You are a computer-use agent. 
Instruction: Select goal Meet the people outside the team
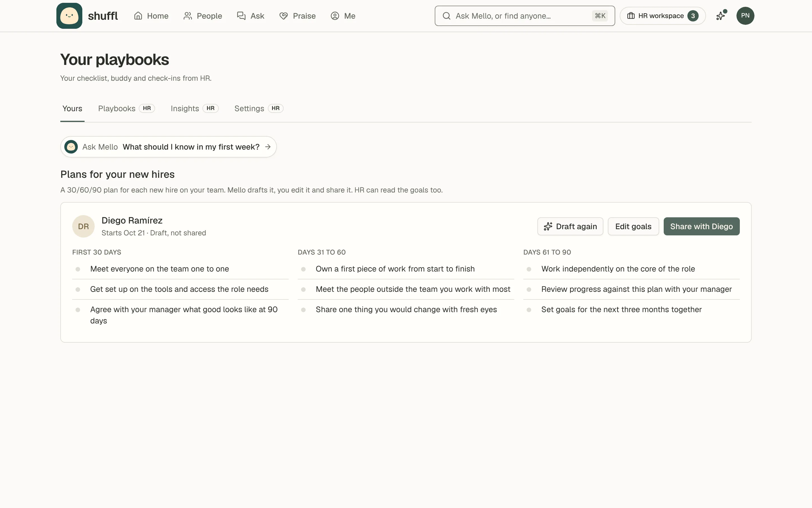tap(406, 289)
